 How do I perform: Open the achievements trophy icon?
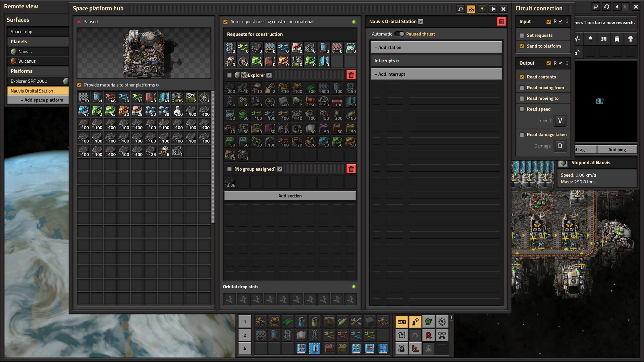[631, 39]
